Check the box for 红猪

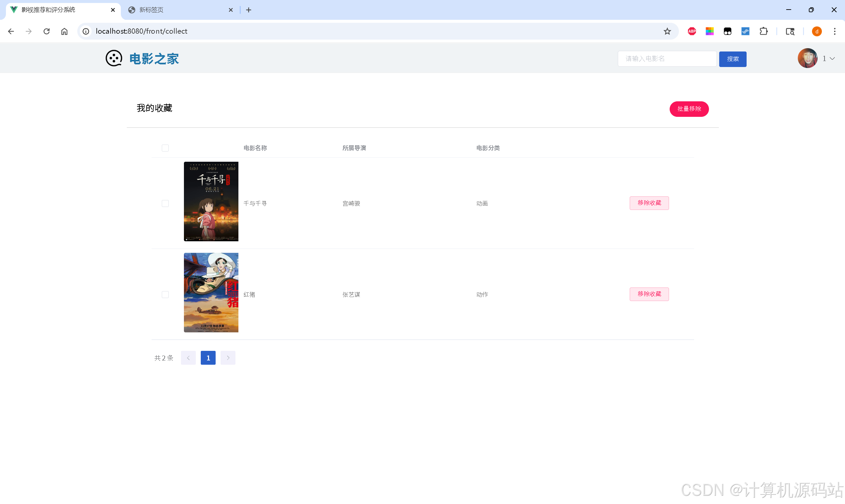165,294
